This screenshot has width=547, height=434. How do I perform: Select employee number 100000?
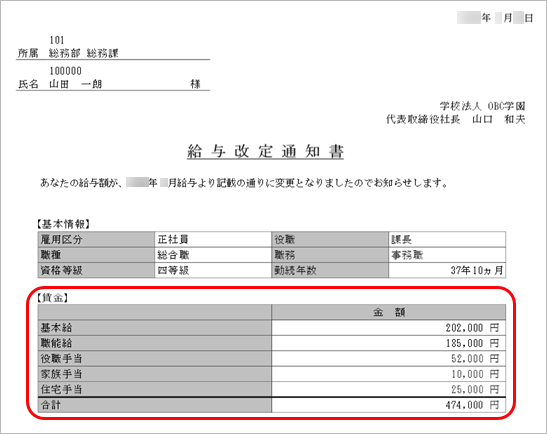point(66,71)
